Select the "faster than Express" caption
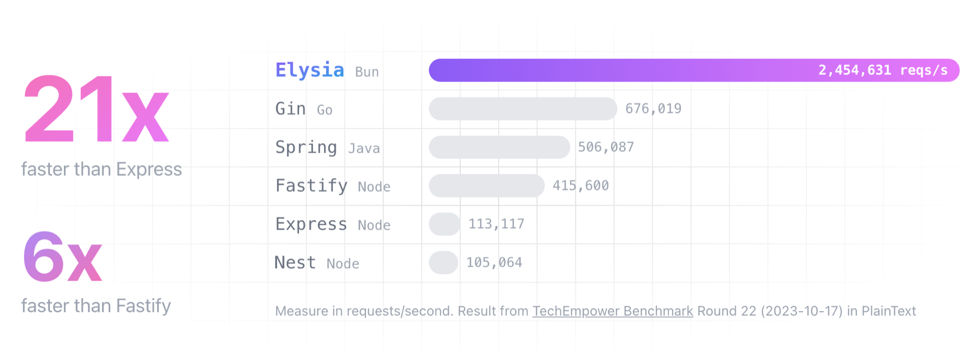 pos(102,169)
